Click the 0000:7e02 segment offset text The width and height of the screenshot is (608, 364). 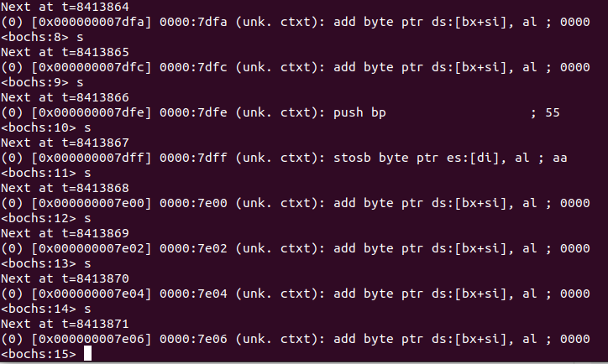pos(193,248)
